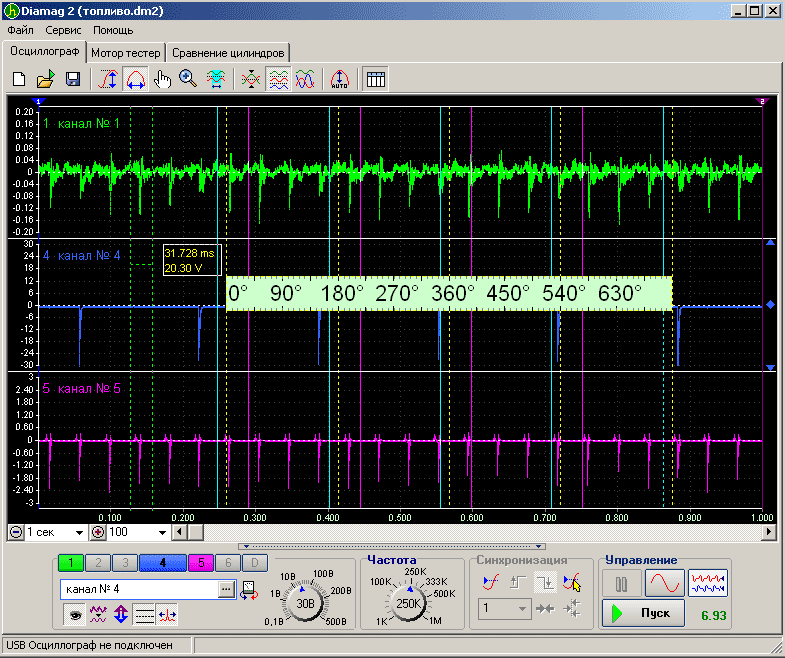Create a new blank oscillogram file
785x658 pixels.
(x=19, y=79)
